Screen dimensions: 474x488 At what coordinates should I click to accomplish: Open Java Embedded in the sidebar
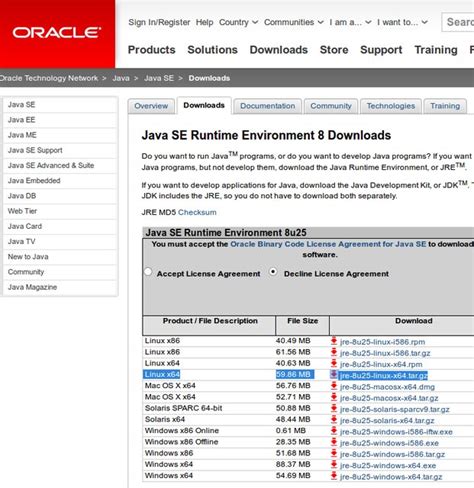pyautogui.click(x=60, y=181)
